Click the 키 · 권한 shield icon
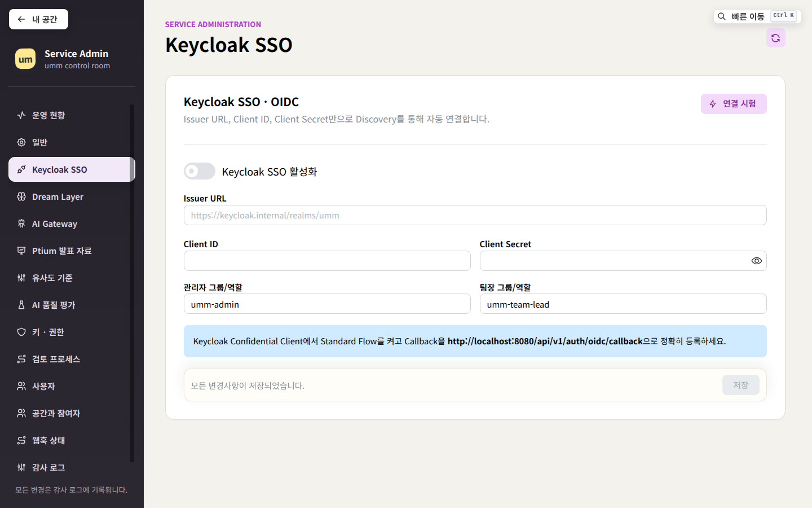 coord(21,332)
